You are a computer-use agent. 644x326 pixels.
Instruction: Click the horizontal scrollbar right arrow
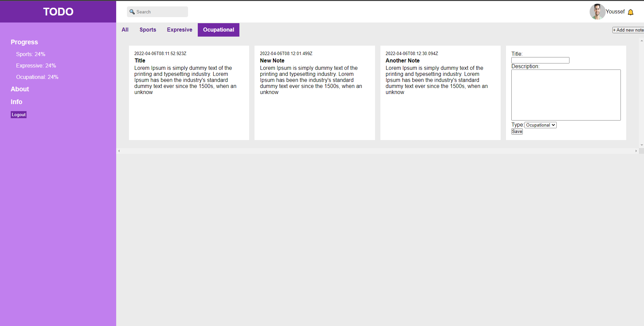coord(636,151)
